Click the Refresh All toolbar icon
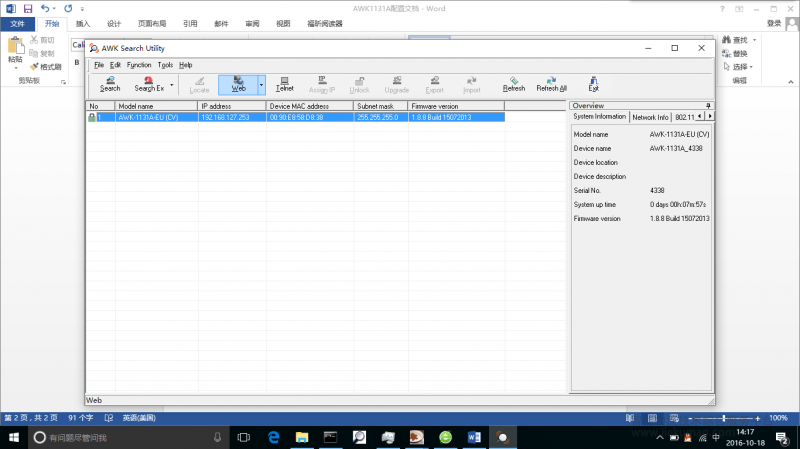 pos(552,85)
